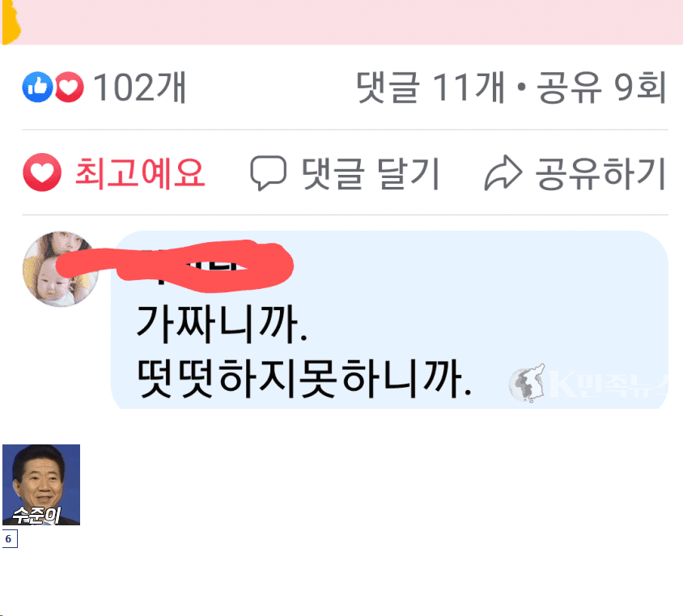The width and height of the screenshot is (683, 616).
Task: Click the pink banner above the reactions
Action: click(x=341, y=22)
